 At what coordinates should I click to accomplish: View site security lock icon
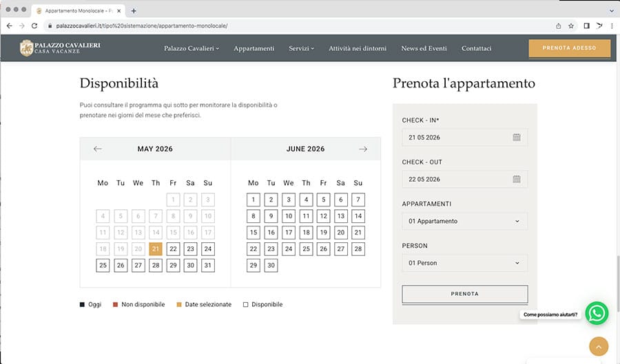[50, 25]
